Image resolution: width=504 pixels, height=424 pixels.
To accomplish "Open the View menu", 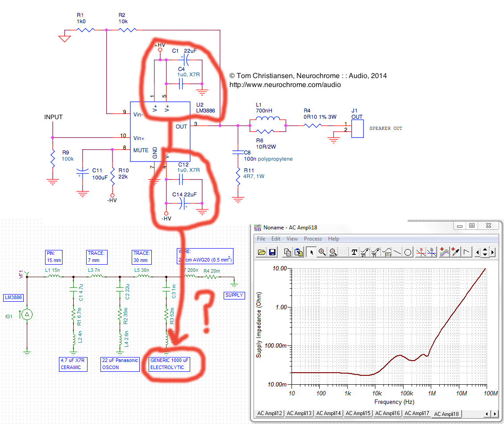I will coord(292,239).
